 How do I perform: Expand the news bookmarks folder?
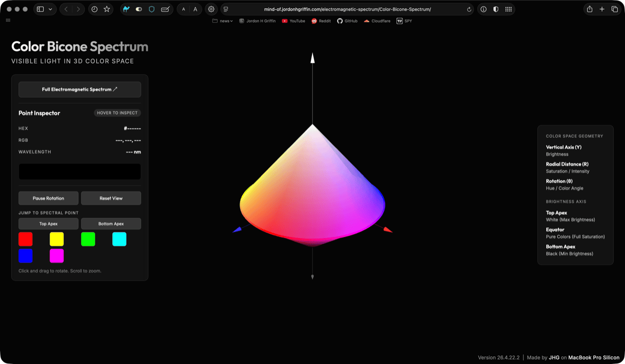pyautogui.click(x=222, y=21)
